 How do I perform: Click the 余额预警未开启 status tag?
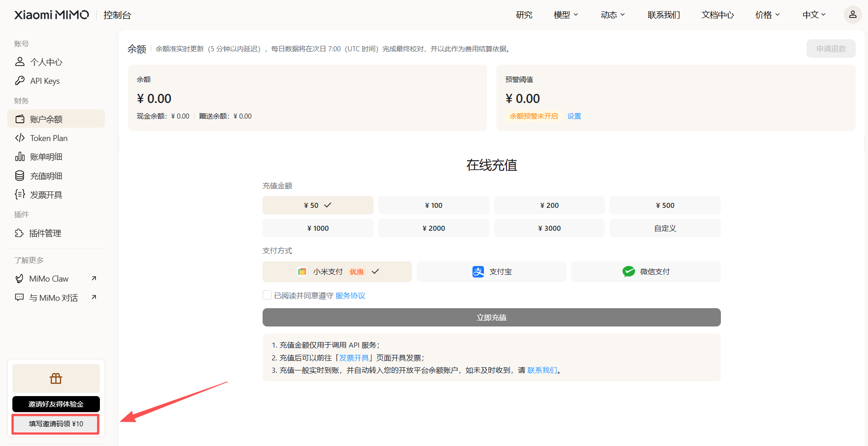[534, 116]
